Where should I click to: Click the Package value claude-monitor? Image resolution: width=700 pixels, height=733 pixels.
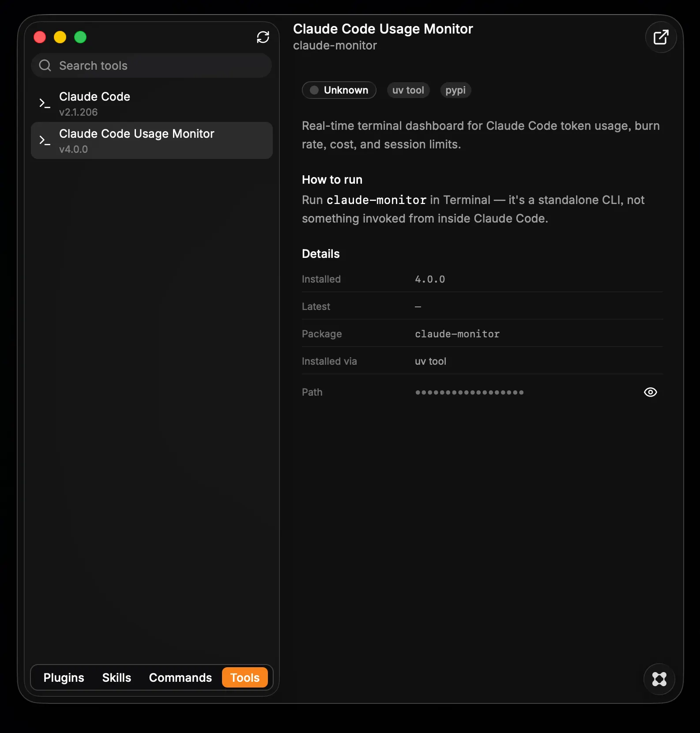[x=457, y=334]
